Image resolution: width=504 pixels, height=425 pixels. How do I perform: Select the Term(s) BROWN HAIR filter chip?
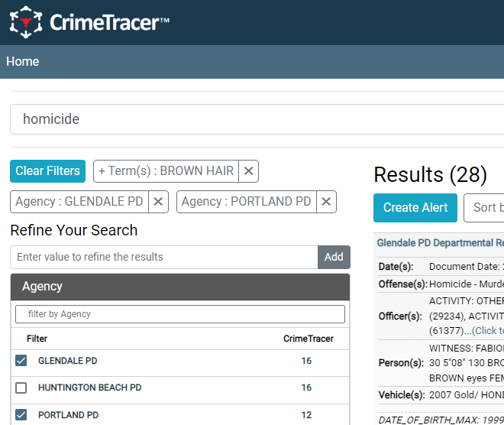(166, 171)
